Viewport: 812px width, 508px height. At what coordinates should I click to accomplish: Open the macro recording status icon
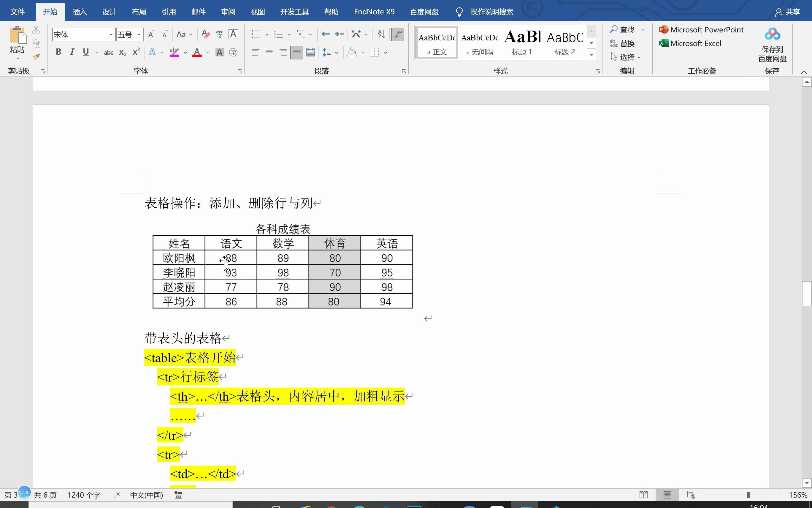[178, 495]
